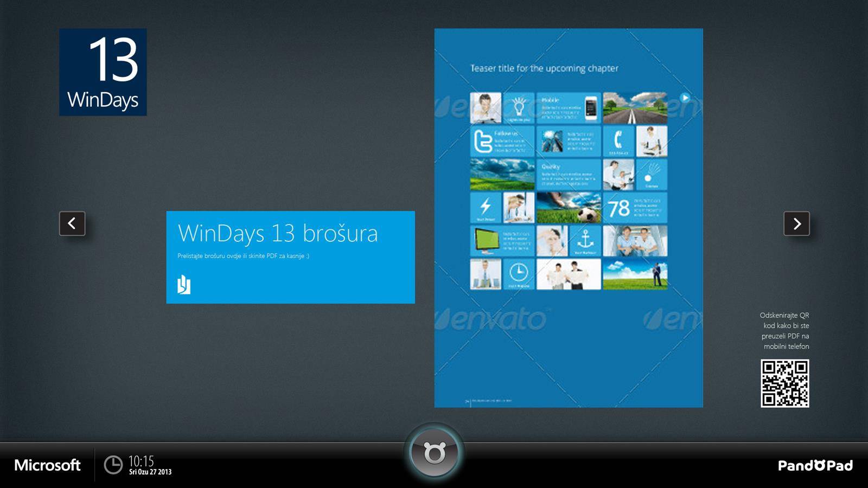Screen dimensions: 868x488
Task: Open the WinDays 13 brošura tile
Action: click(291, 257)
